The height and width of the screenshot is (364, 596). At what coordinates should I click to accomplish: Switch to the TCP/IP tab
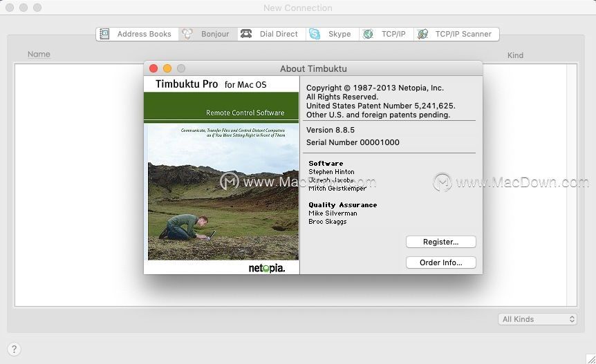click(x=386, y=34)
